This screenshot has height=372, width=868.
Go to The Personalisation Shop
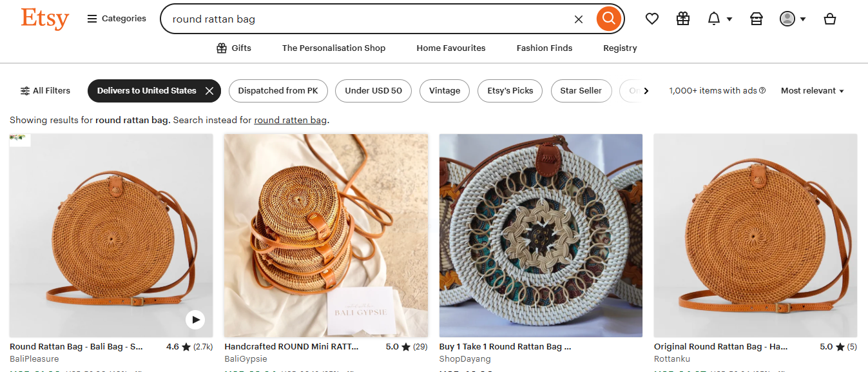(x=334, y=48)
